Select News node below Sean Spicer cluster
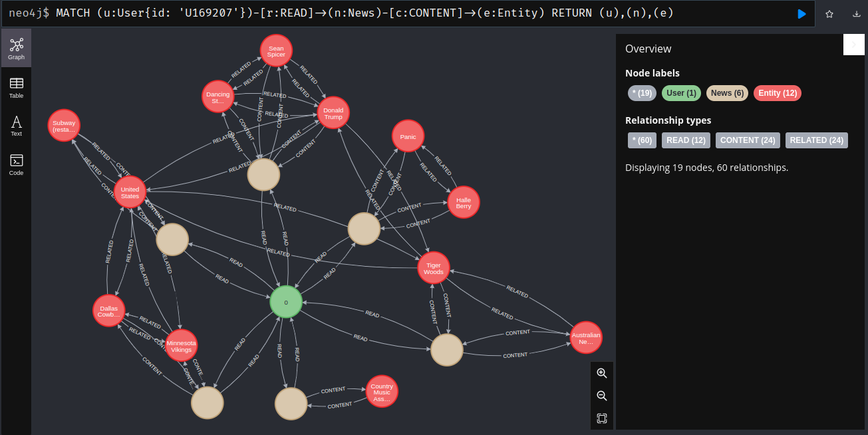This screenshot has height=435, width=868. click(263, 175)
